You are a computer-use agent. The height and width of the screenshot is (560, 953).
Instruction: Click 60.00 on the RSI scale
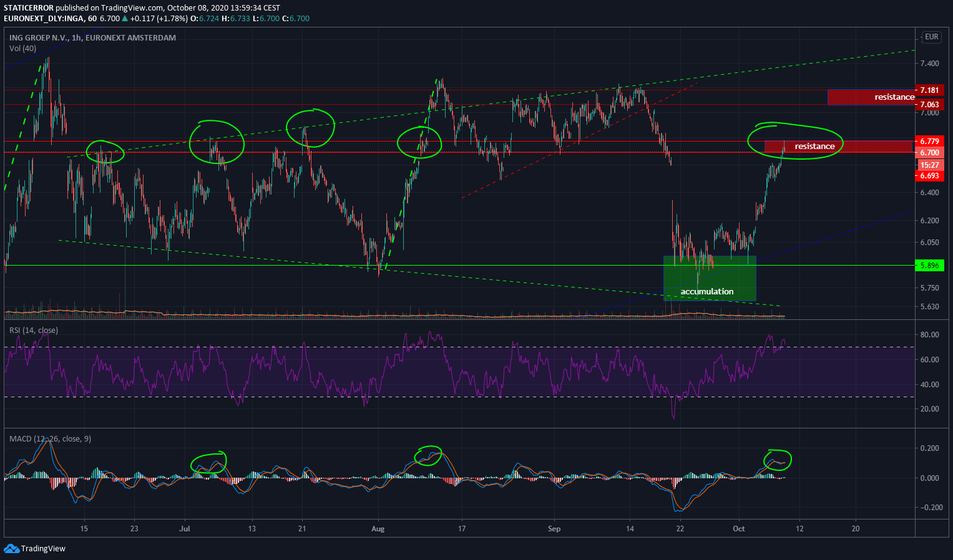click(x=929, y=360)
